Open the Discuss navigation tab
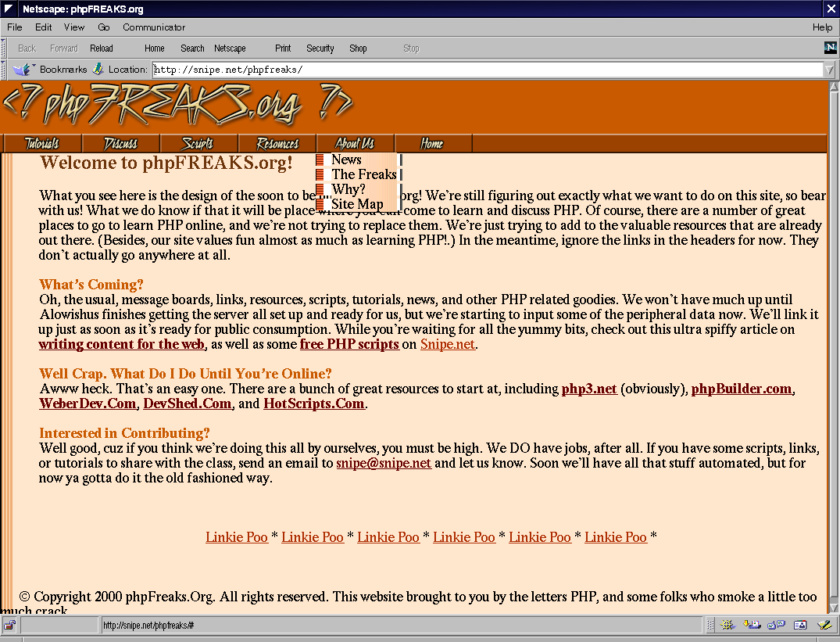This screenshot has width=840, height=642. pos(120,143)
